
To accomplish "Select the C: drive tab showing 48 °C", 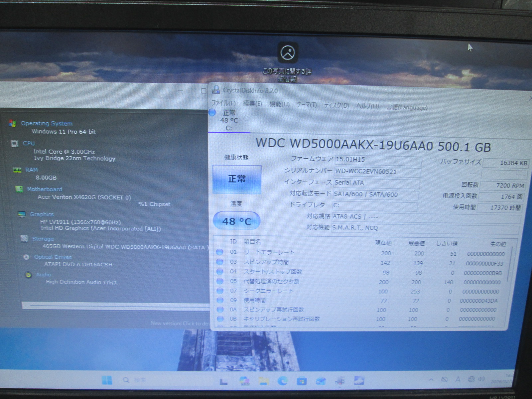I will (229, 120).
